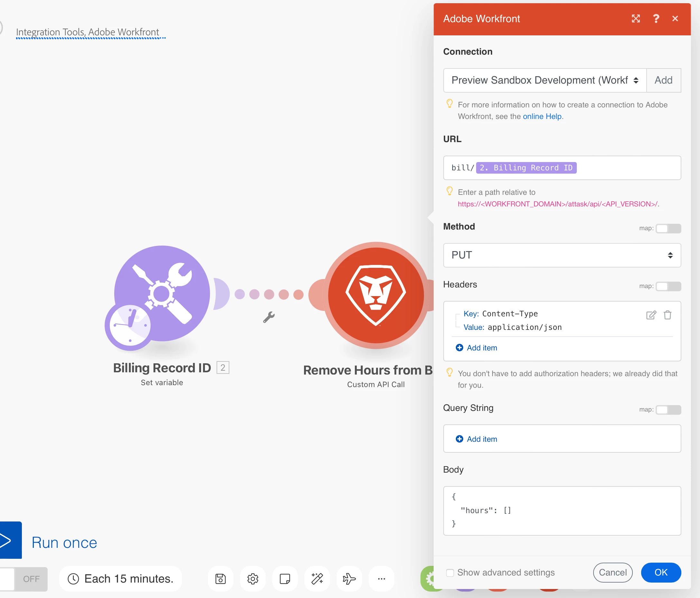This screenshot has height=598, width=700.
Task: Click the wrench icon on route
Action: [269, 317]
